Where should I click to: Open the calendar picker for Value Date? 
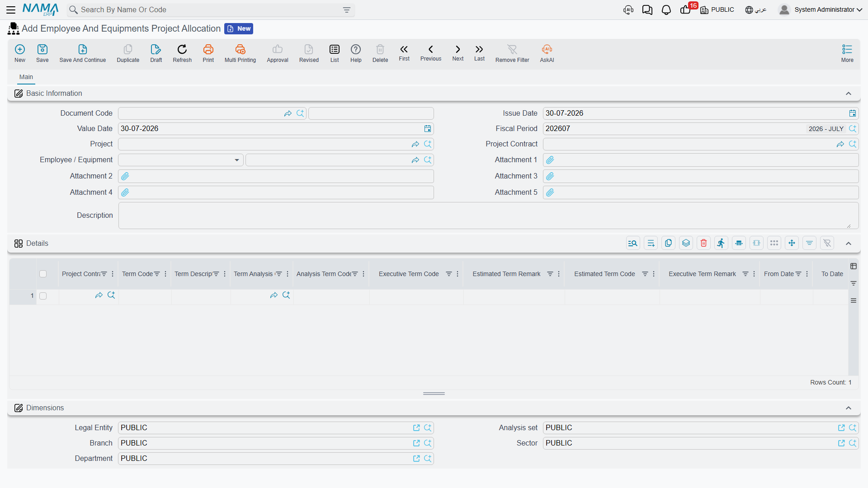click(x=428, y=129)
